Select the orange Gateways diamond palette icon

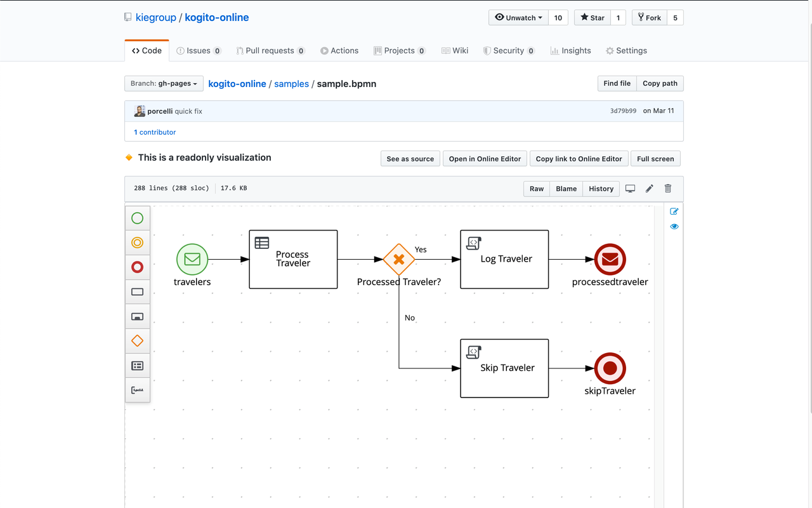(x=137, y=341)
